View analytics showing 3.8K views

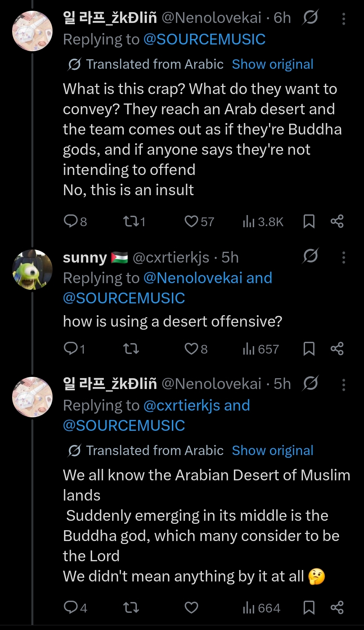pos(263,221)
